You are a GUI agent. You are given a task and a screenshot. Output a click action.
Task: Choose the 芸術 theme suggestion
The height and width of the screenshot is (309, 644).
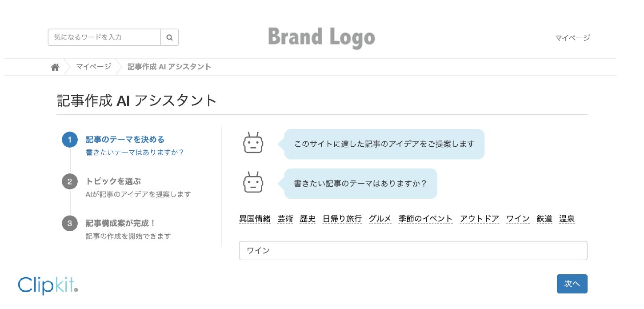tap(285, 219)
